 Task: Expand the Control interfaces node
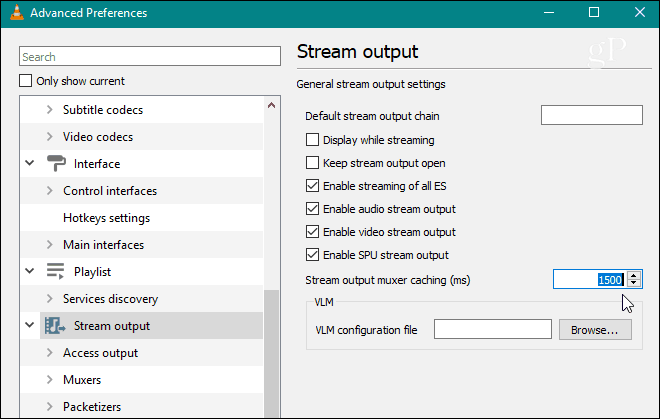coord(50,190)
